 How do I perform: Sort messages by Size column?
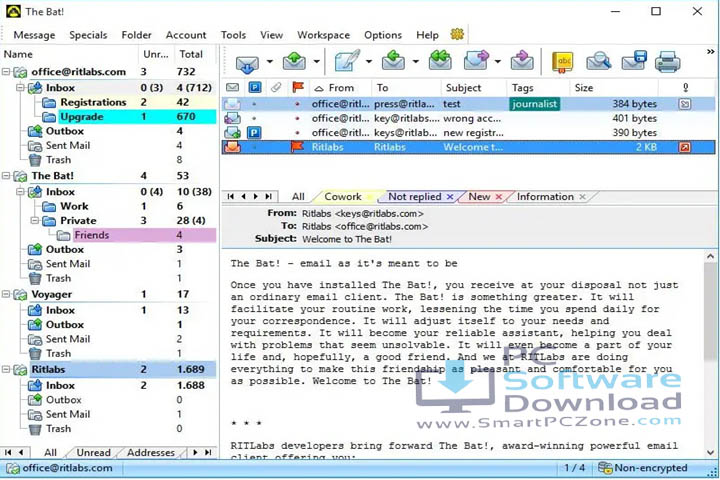click(x=584, y=88)
